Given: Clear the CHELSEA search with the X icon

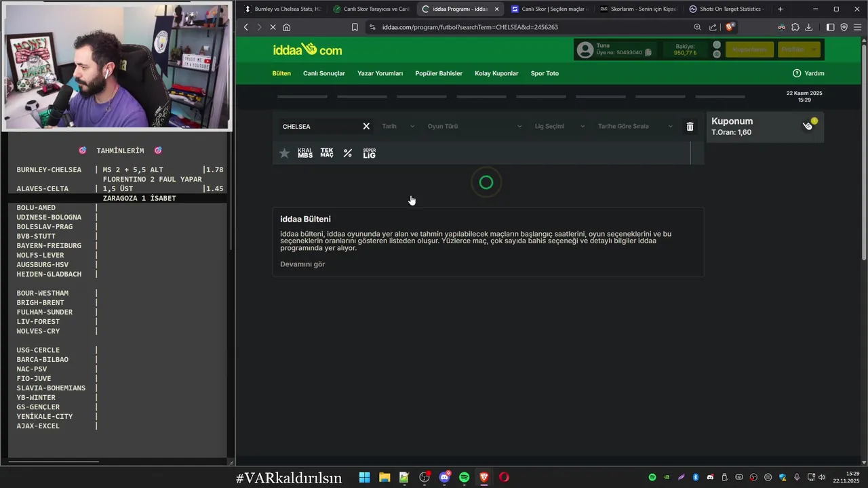Looking at the screenshot, I should point(366,126).
